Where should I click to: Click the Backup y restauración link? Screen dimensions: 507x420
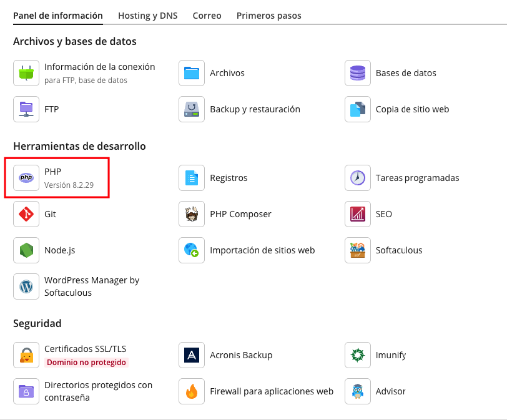(255, 109)
